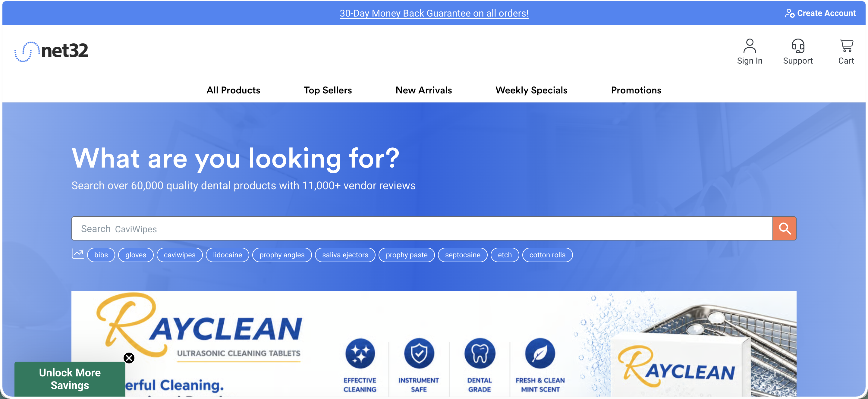The width and height of the screenshot is (868, 399).
Task: Click the net32 logo
Action: pyautogui.click(x=51, y=51)
